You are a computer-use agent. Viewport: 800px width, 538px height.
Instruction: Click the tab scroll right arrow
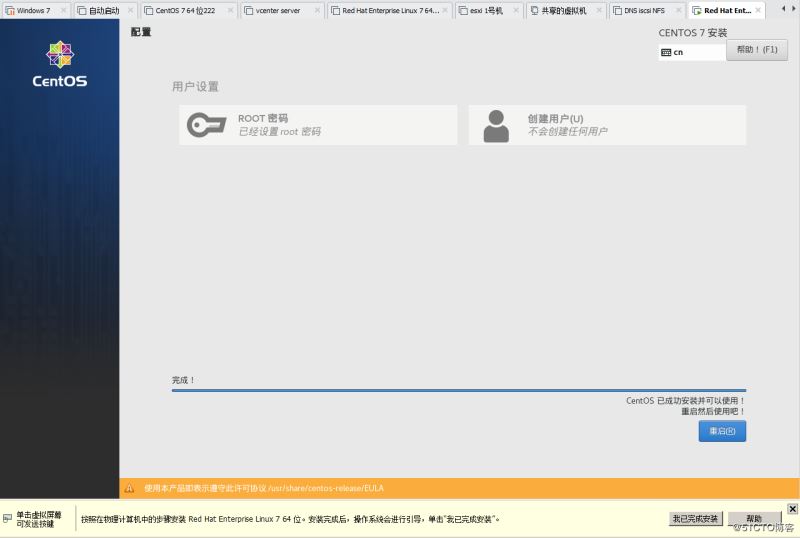tap(793, 9)
